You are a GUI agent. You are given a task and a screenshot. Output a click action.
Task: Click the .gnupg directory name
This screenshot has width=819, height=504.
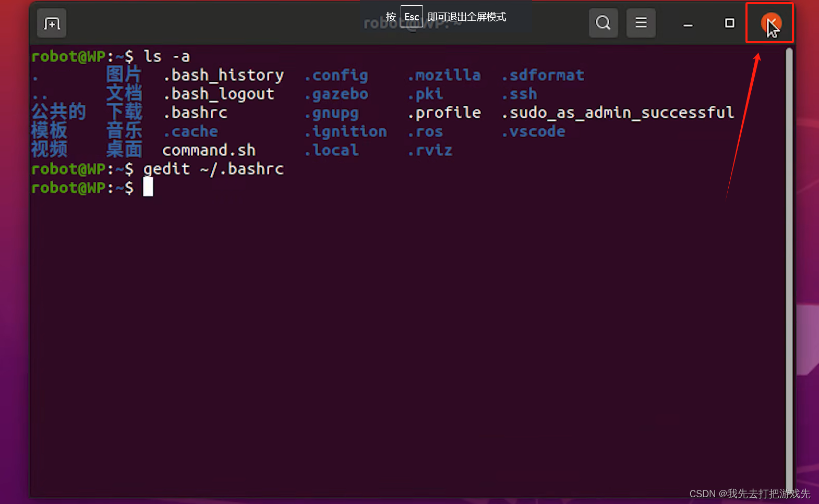pos(332,113)
